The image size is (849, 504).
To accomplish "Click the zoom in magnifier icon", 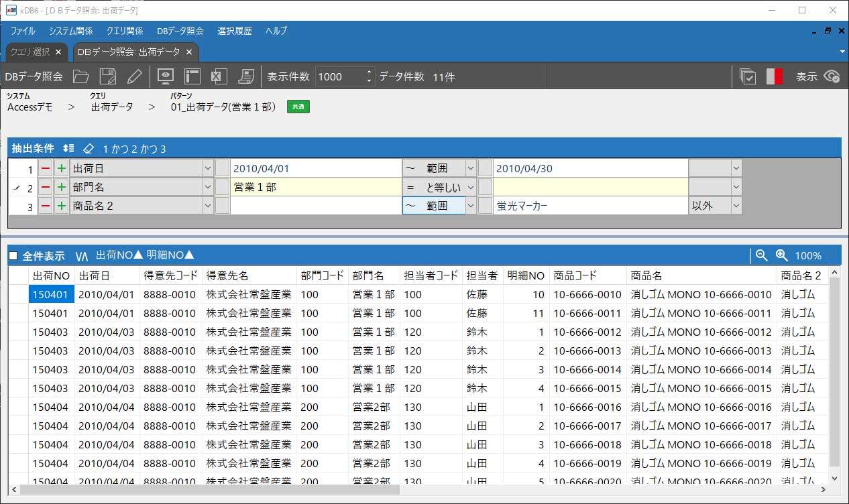I will tap(781, 255).
